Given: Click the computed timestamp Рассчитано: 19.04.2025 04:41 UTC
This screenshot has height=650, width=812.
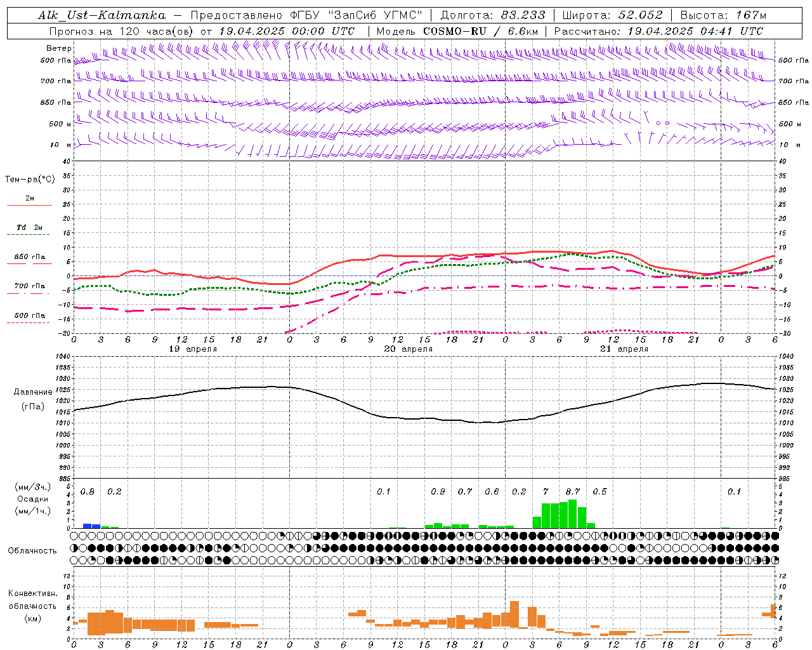Looking at the screenshot, I should tap(658, 31).
